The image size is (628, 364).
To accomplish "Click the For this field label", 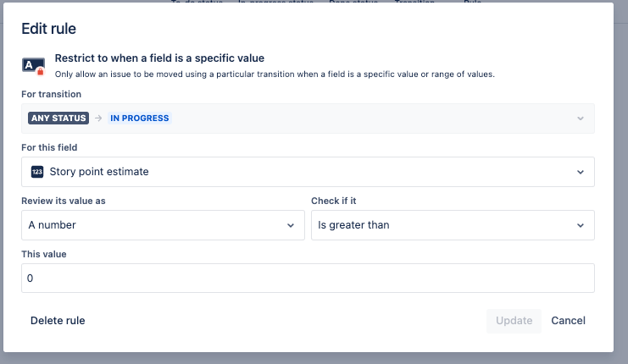I will pos(49,147).
